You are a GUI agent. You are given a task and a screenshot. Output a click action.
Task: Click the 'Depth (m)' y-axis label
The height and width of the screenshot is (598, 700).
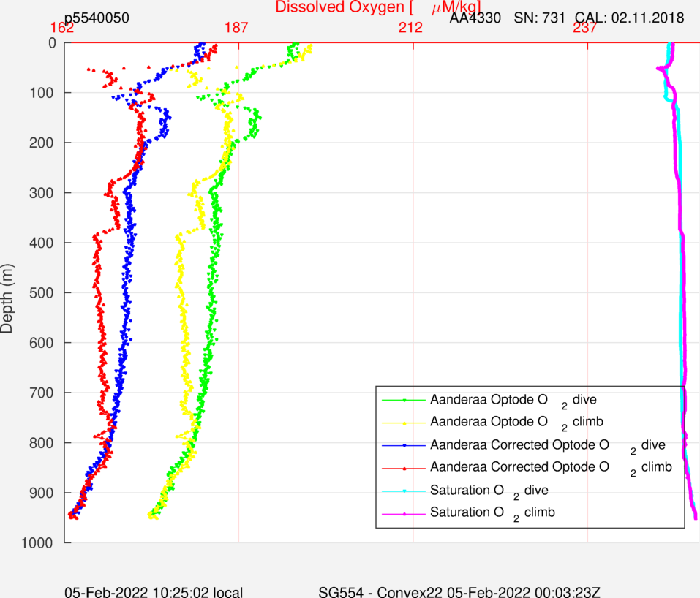(x=7, y=298)
